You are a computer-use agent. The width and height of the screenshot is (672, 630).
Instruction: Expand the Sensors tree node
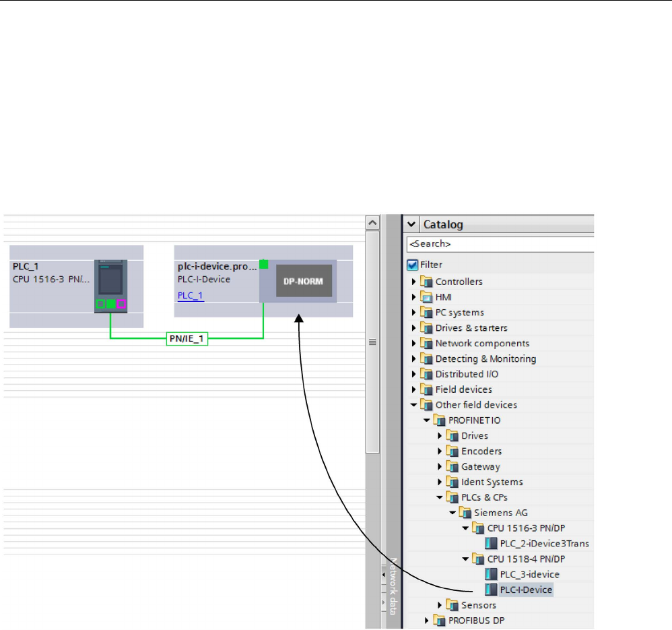click(x=439, y=606)
